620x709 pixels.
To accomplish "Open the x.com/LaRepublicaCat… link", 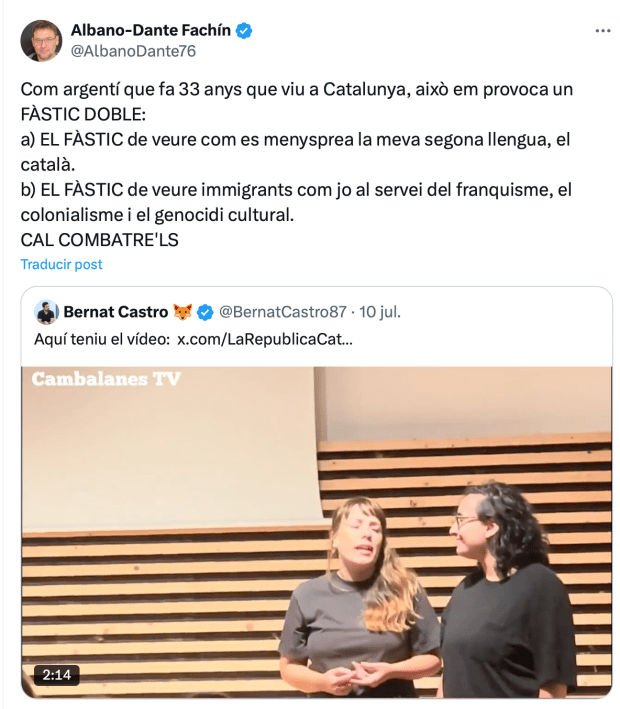I will (x=265, y=339).
